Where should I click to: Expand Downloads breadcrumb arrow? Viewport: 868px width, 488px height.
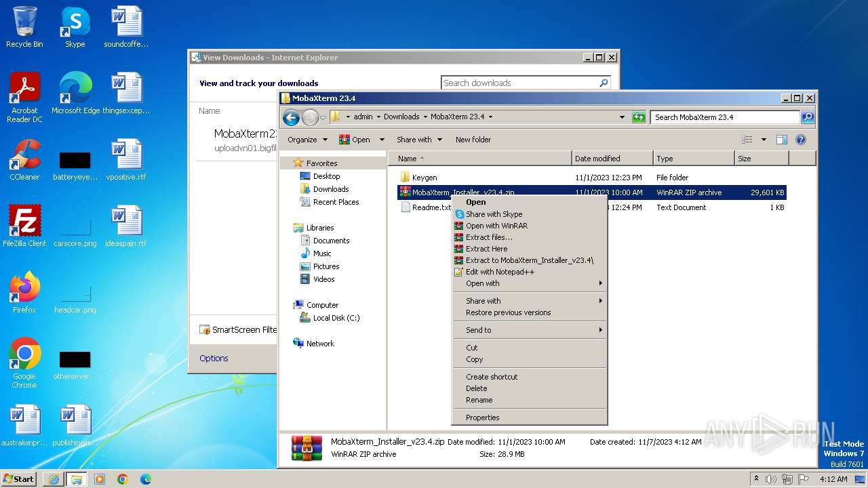point(425,117)
